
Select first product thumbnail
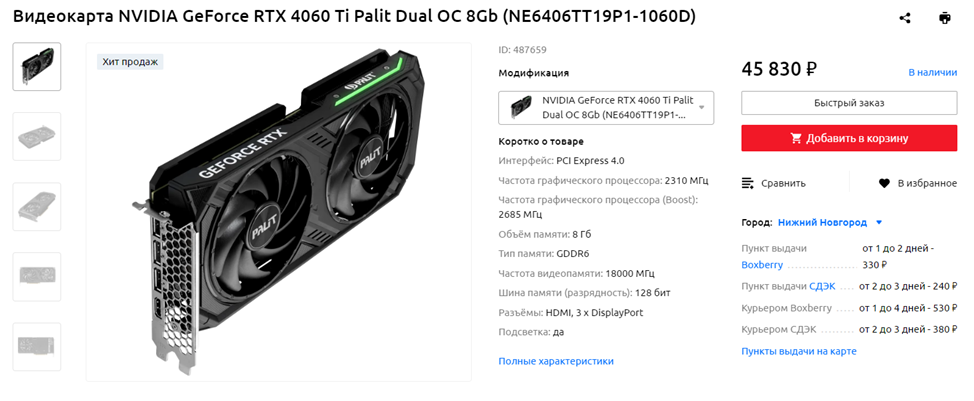pyautogui.click(x=37, y=66)
